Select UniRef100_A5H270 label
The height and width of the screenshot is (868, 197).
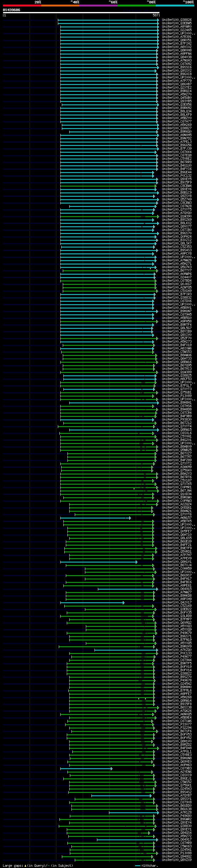(x=177, y=94)
